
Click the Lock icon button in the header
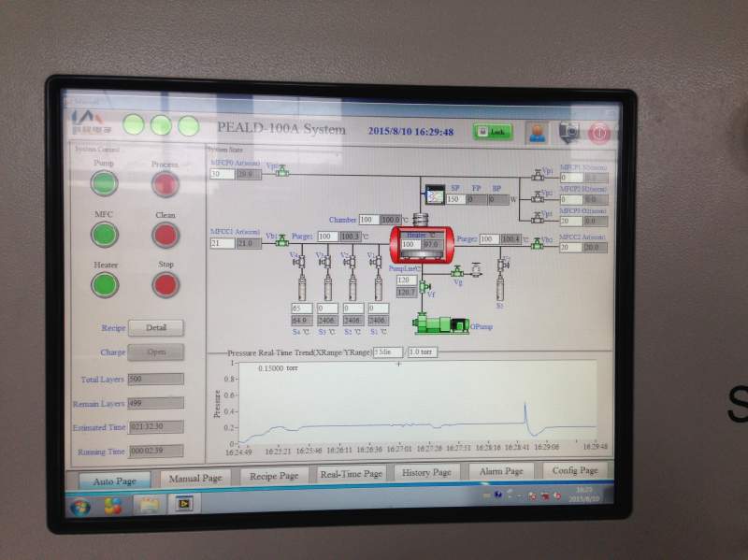click(493, 132)
